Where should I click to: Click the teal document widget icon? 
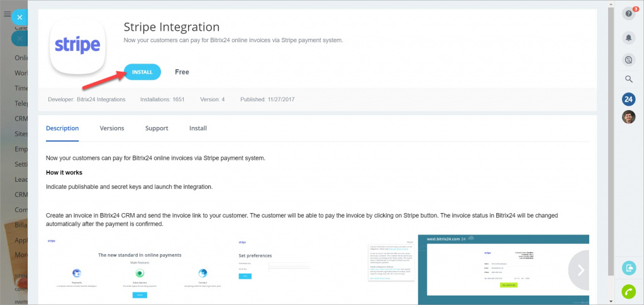[x=628, y=269]
